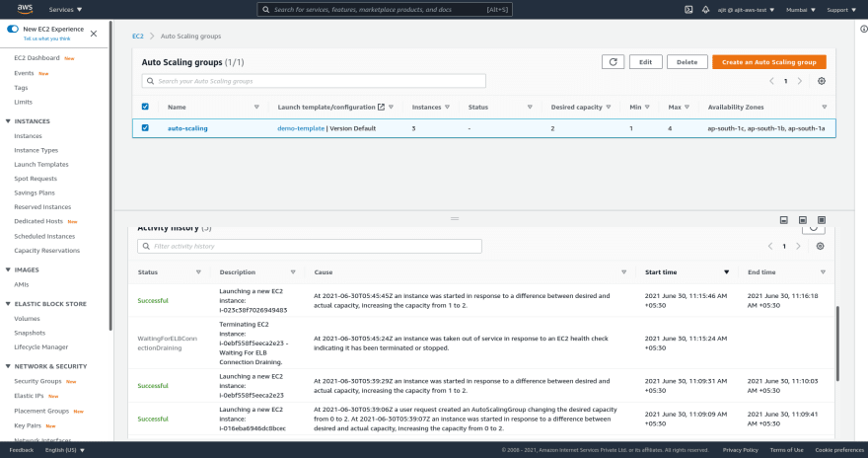Open activity history preferences gear
The height and width of the screenshot is (458, 868).
click(x=820, y=246)
